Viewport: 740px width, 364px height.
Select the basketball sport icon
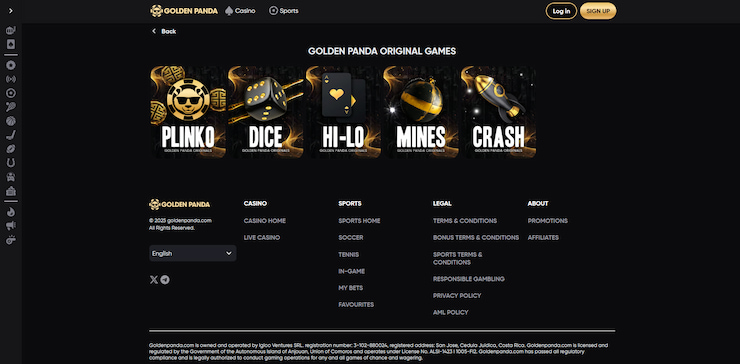pyautogui.click(x=11, y=121)
